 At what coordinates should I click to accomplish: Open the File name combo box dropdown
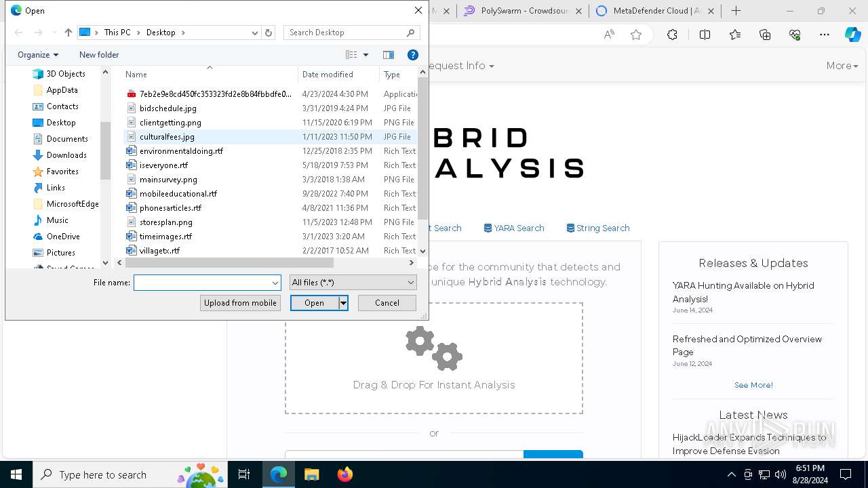tap(275, 283)
